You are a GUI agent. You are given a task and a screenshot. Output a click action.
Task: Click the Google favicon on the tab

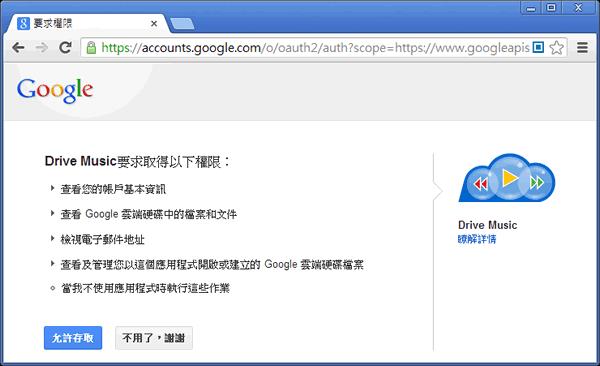point(23,23)
